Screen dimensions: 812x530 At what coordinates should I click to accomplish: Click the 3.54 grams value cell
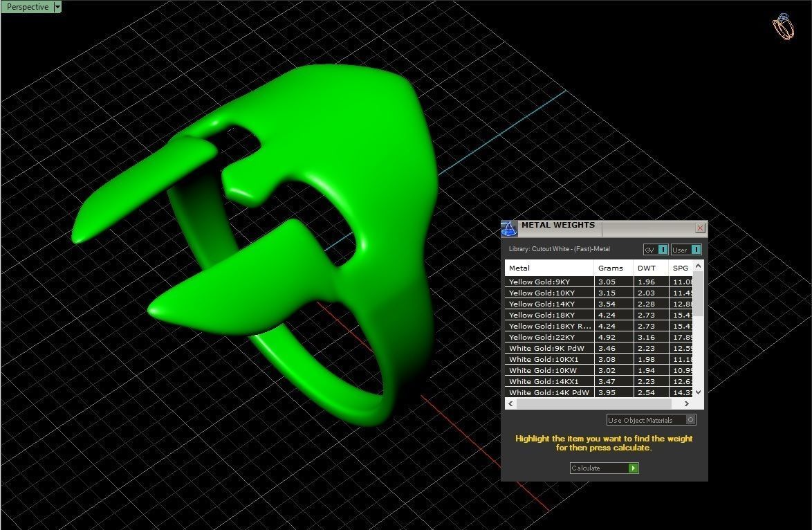(x=613, y=304)
